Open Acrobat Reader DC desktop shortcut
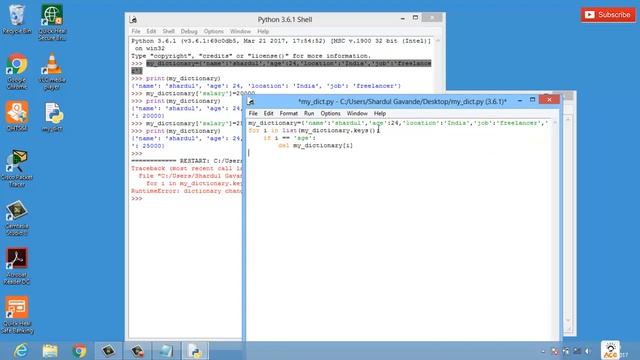Viewport: 640px width, 360px height. 17,266
